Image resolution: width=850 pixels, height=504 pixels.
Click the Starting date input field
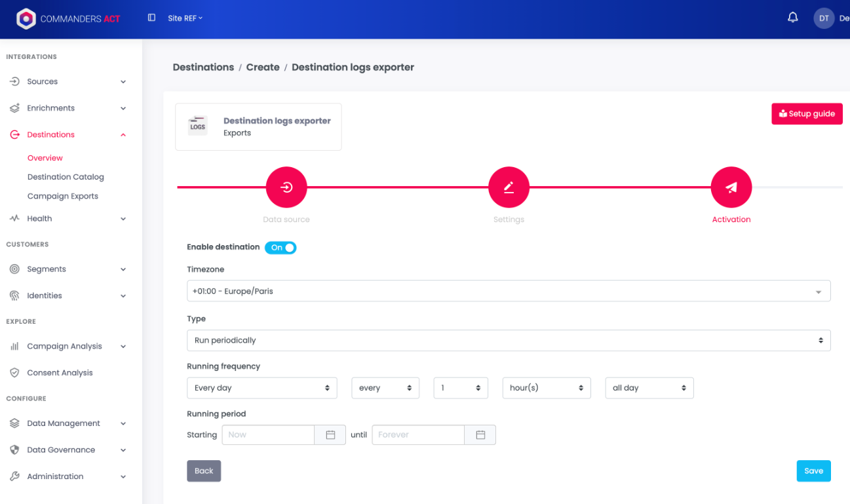tap(269, 435)
